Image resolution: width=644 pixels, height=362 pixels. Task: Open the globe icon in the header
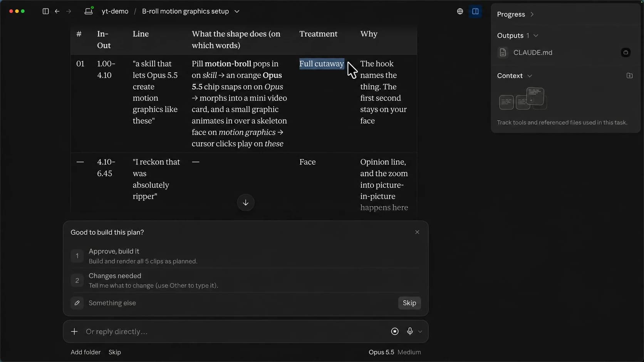(x=460, y=12)
